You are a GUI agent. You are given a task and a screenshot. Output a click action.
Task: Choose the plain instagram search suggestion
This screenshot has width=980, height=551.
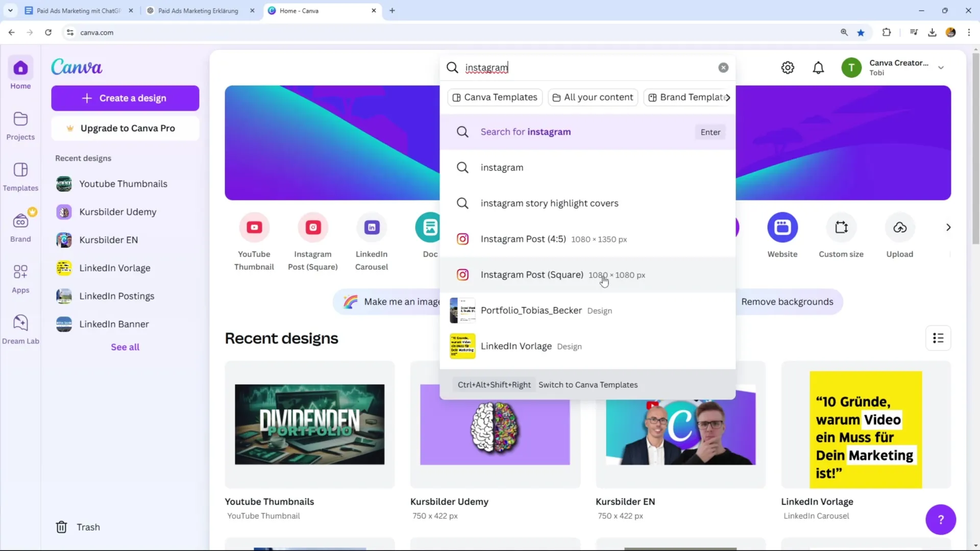[x=587, y=167]
